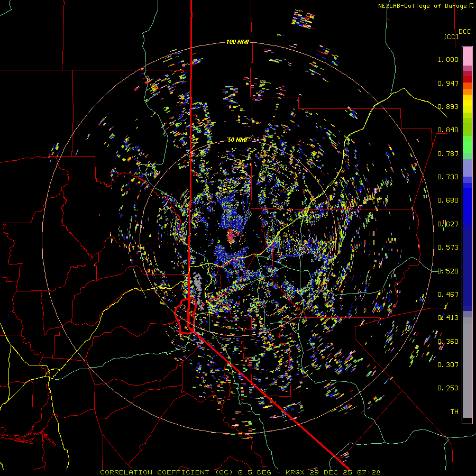Viewport: 476px width, 476px height.
Task: Select the 0.413 legend value
Action: [448, 318]
